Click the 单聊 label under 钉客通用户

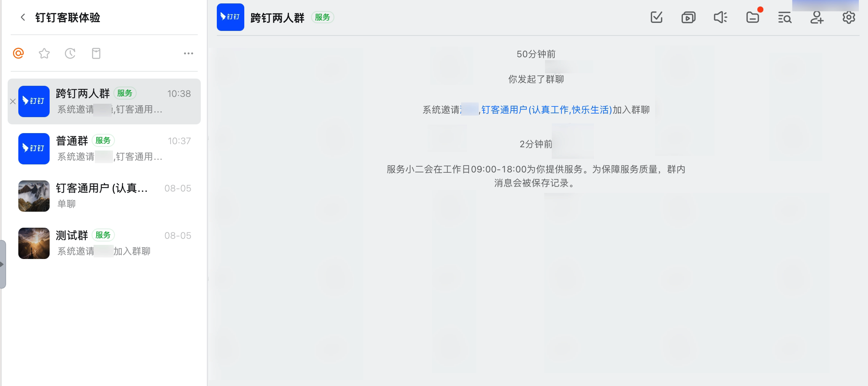point(66,204)
